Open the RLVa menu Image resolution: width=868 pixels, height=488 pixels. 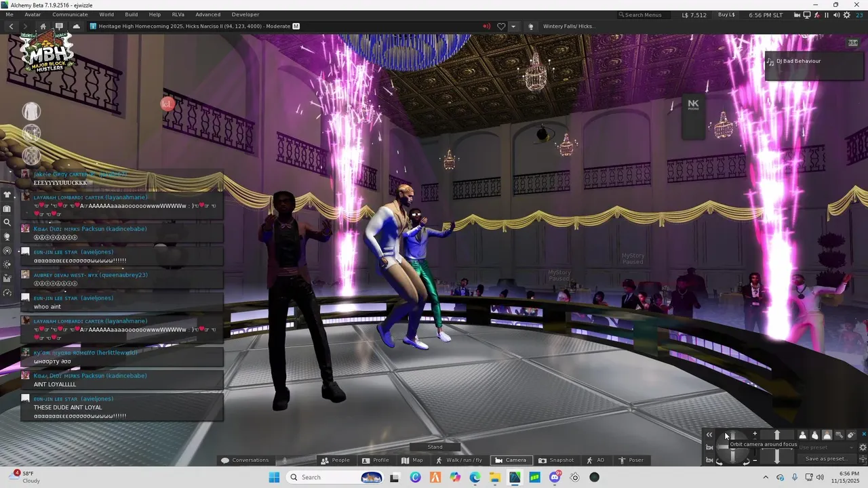(178, 15)
